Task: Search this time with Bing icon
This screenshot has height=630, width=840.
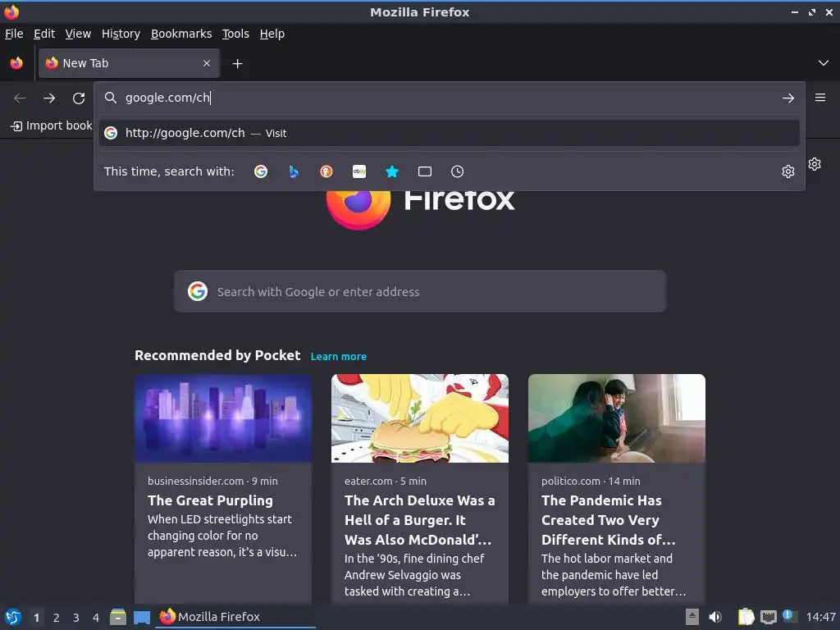Action: tap(294, 171)
